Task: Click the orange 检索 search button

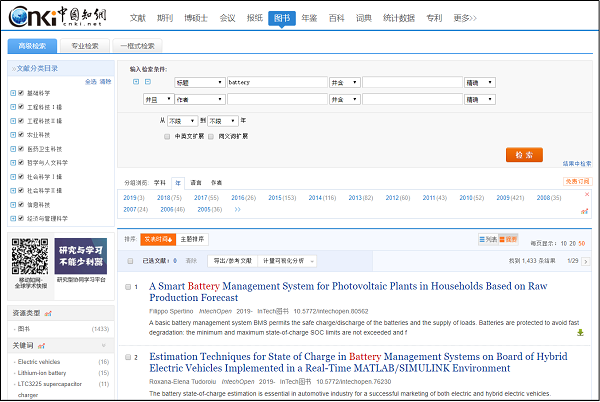Action: [524, 154]
